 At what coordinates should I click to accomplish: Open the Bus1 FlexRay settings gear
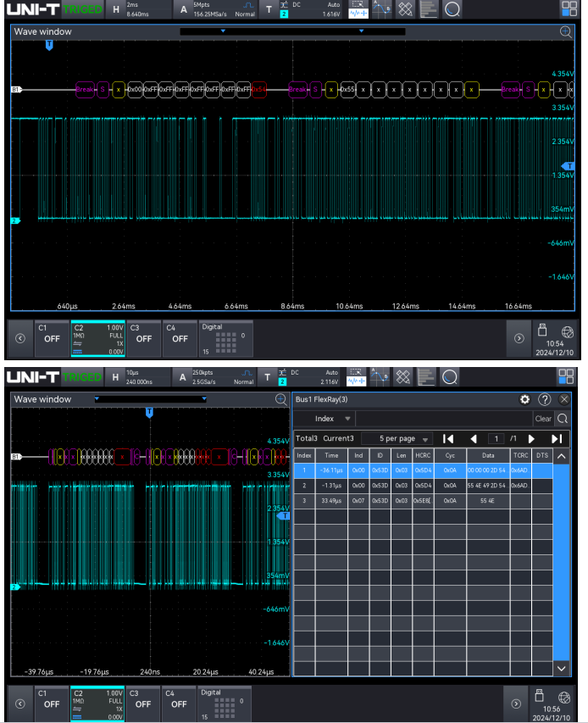[x=524, y=399]
